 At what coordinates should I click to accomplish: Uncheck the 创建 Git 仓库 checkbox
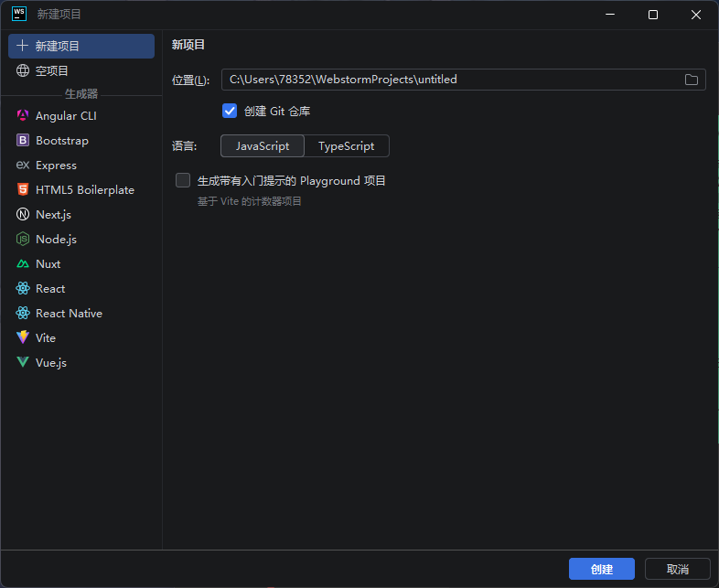pyautogui.click(x=230, y=111)
